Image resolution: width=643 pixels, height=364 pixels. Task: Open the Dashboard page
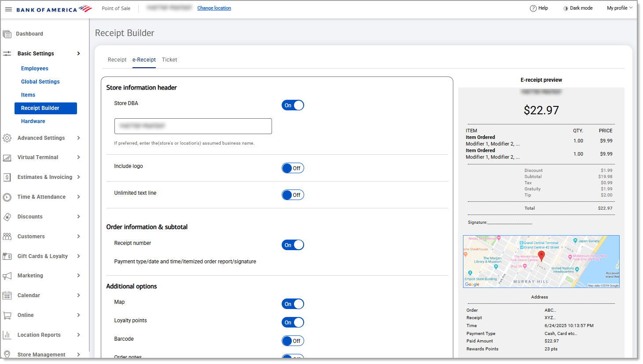click(x=29, y=34)
